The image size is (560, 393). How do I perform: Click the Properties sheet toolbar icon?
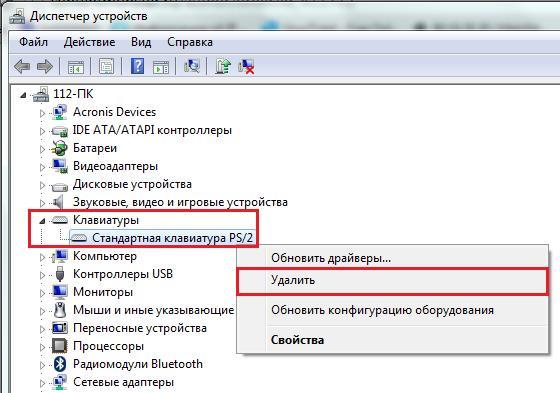point(106,66)
